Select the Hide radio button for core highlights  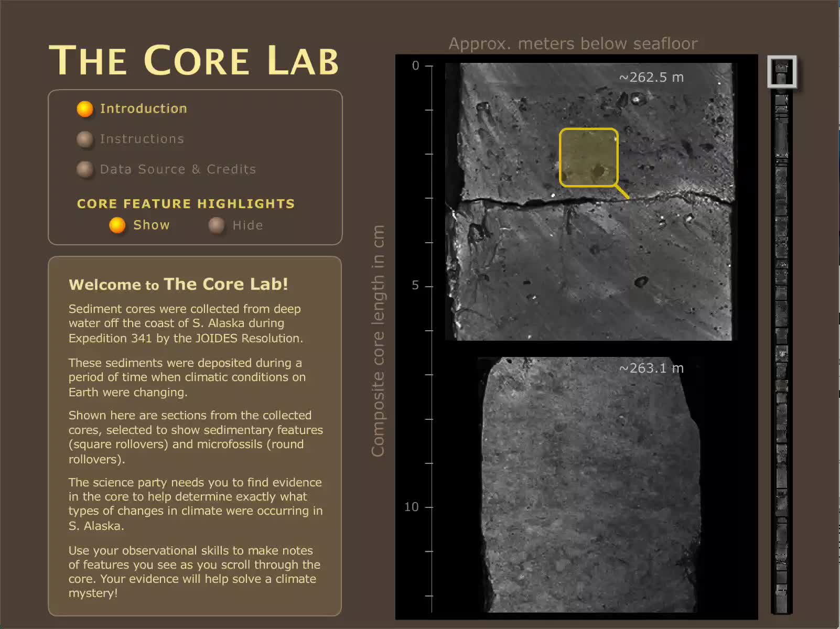click(x=216, y=225)
